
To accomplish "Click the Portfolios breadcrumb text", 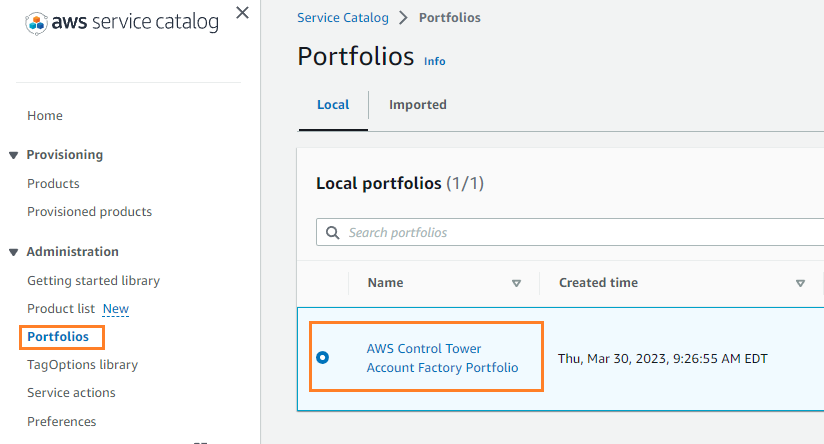I will pyautogui.click(x=450, y=17).
